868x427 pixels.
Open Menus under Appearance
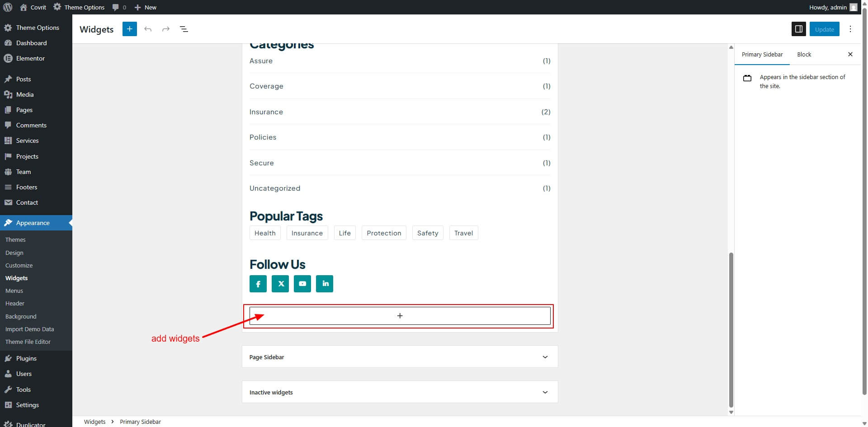click(14, 291)
